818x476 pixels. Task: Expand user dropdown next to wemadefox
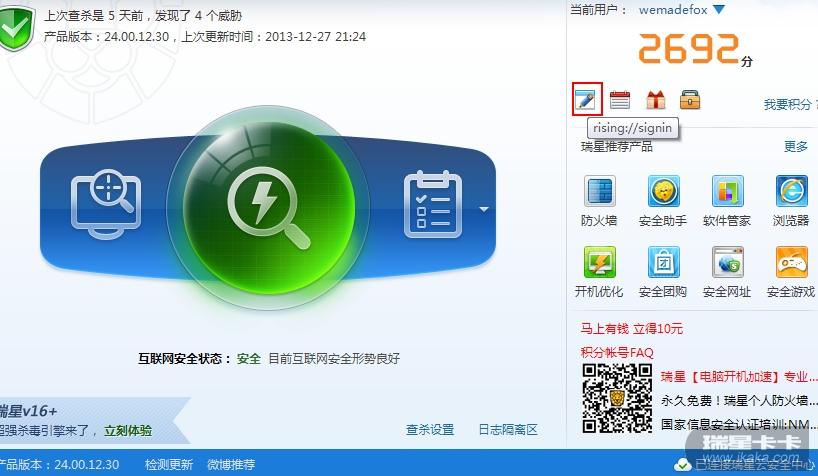[x=719, y=9]
